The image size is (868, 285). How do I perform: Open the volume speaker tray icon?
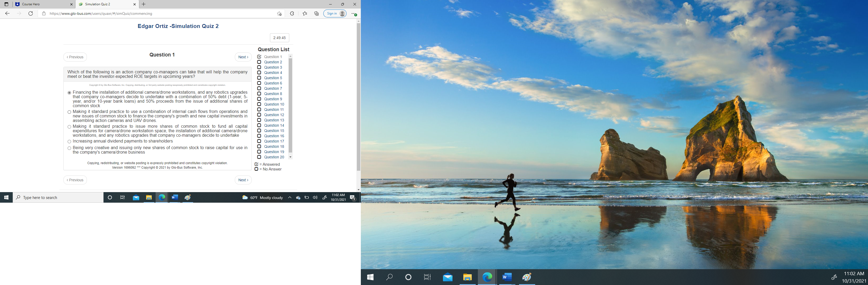pos(315,198)
